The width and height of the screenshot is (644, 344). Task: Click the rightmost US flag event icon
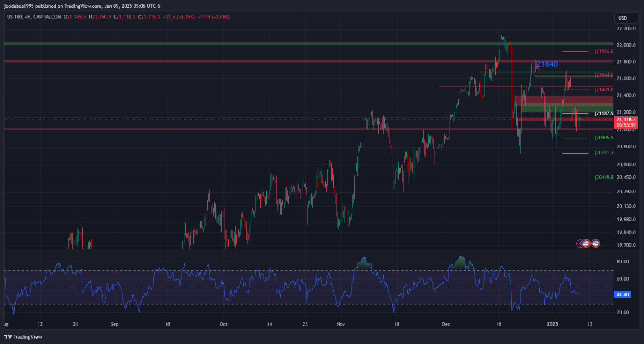click(x=595, y=244)
